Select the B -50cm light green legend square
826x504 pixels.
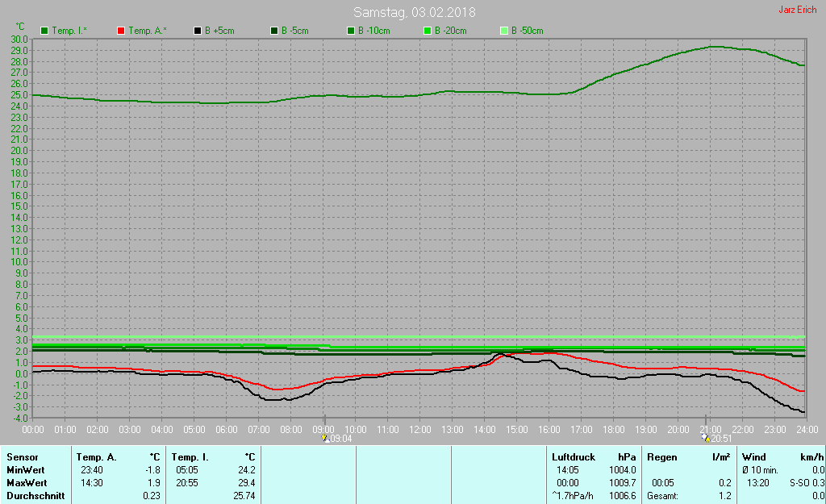click(504, 31)
